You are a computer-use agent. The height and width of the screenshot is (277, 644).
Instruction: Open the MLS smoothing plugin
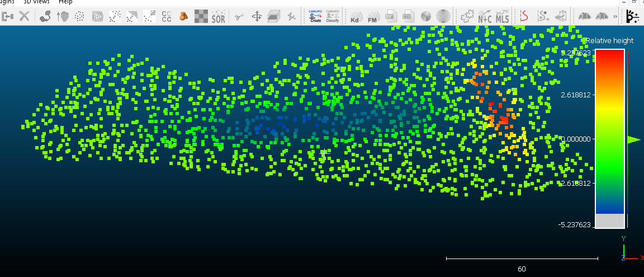tap(503, 17)
